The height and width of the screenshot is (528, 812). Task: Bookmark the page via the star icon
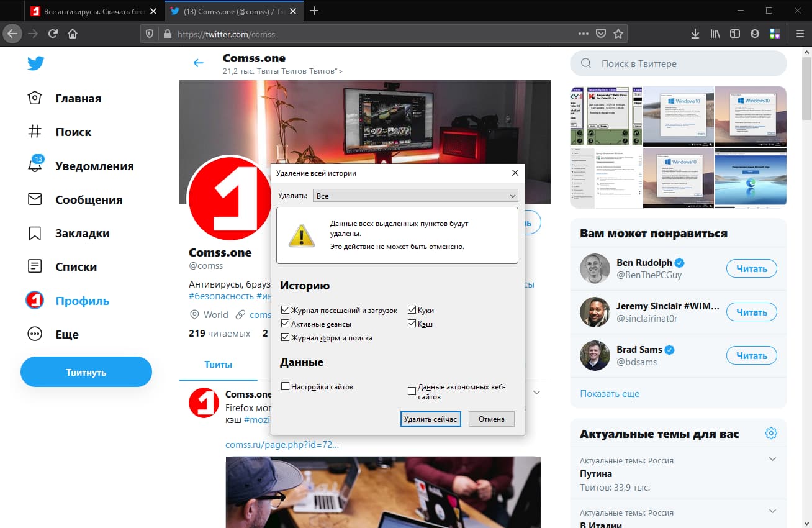618,34
